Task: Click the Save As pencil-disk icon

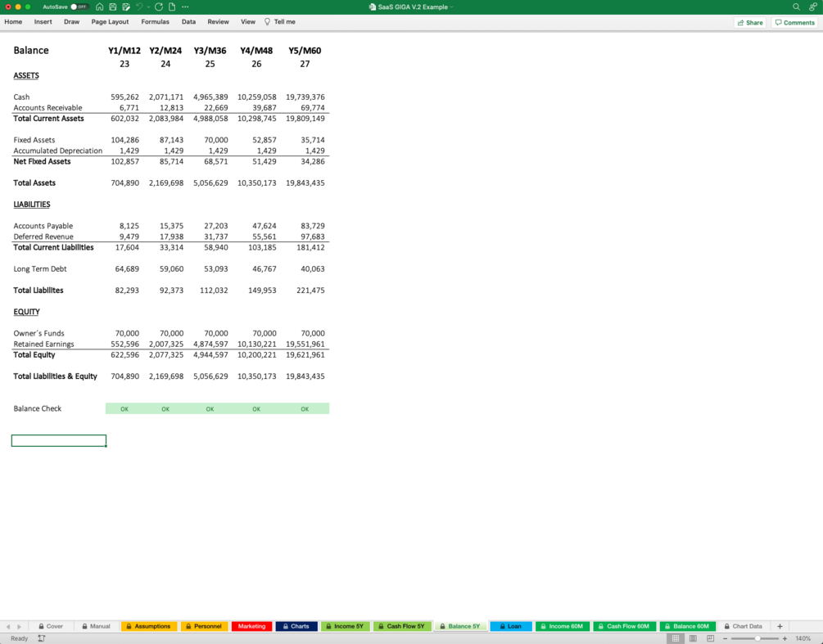Action: [x=126, y=7]
